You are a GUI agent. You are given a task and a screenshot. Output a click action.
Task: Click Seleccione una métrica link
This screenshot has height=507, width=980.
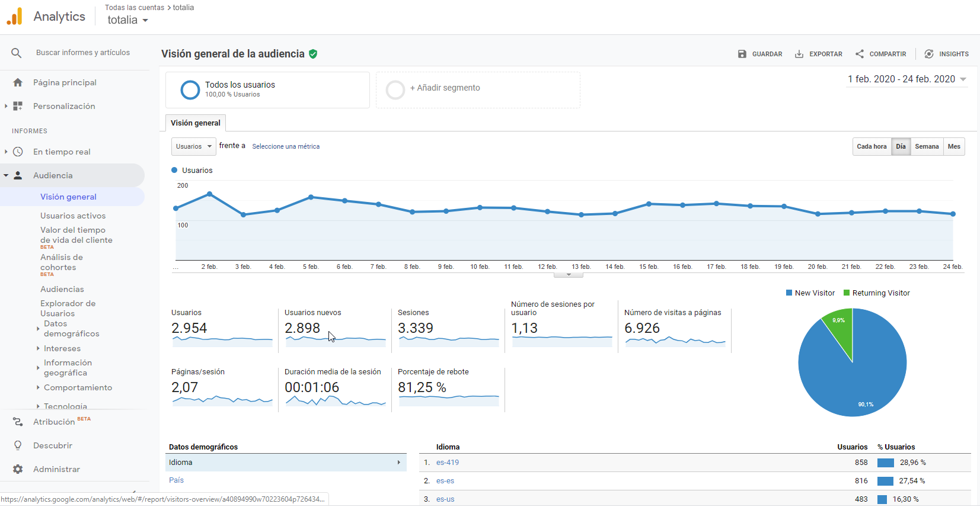pos(286,146)
